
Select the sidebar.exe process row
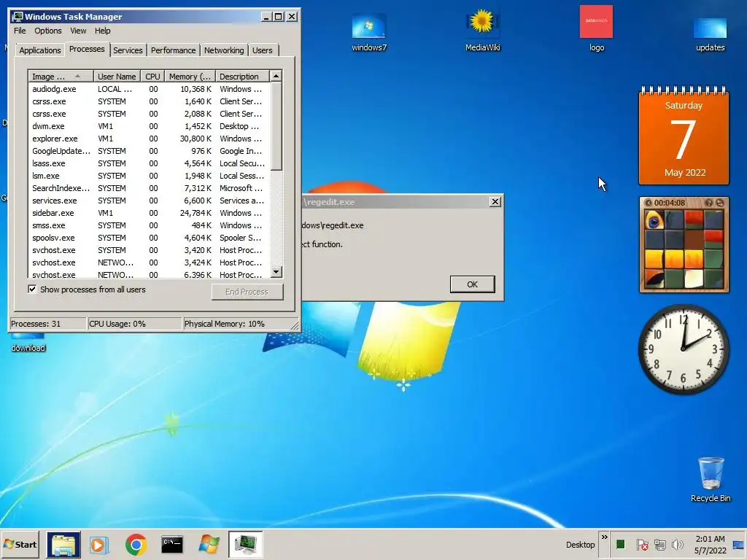pos(149,213)
